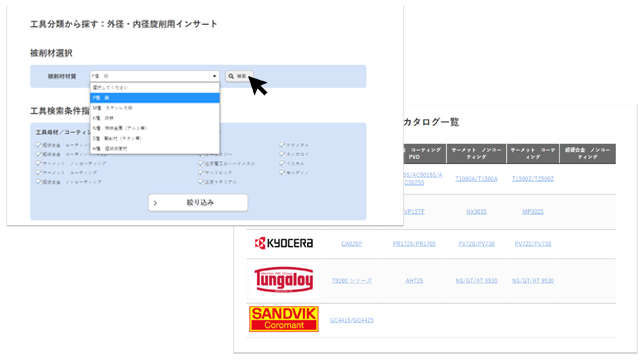This screenshot has width=644, height=363.
Task: Select the K種 鋳鉄 option
Action: pyautogui.click(x=155, y=118)
